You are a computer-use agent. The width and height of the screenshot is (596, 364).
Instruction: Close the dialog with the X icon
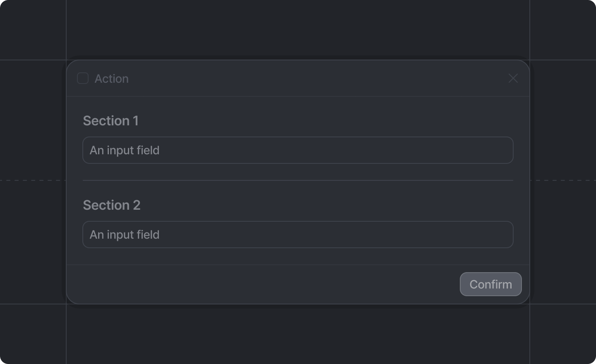click(x=513, y=78)
